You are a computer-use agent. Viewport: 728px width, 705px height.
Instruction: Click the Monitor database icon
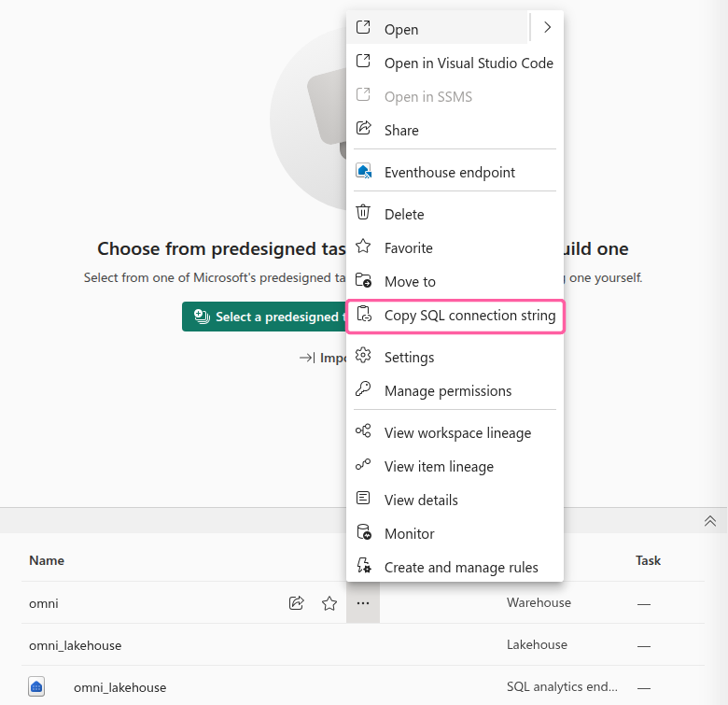click(x=364, y=531)
